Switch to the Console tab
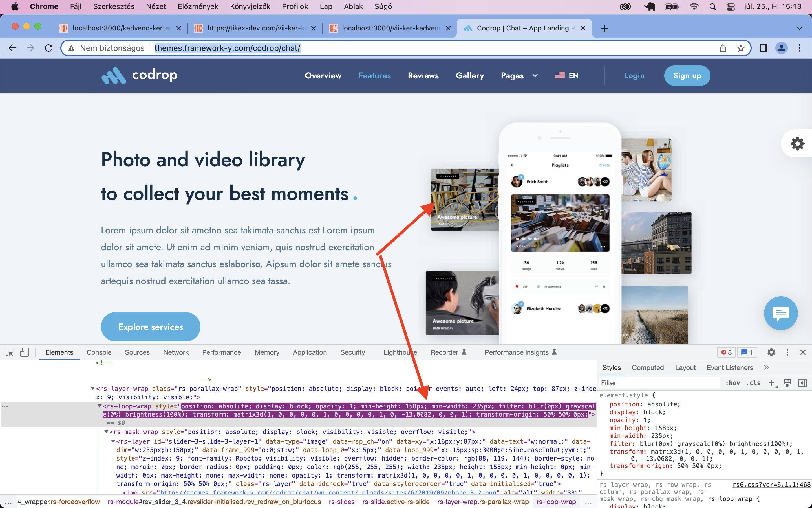This screenshot has height=508, width=812. click(99, 352)
